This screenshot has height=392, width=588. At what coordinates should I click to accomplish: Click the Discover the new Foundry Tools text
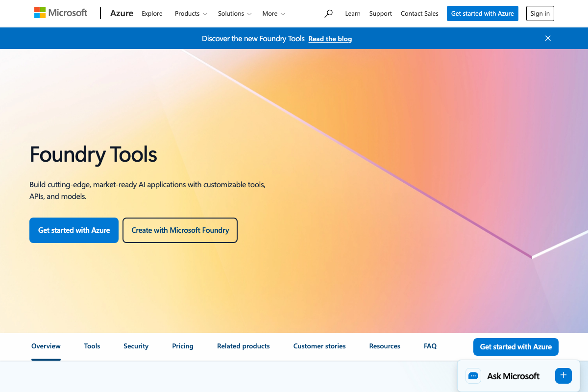click(253, 39)
